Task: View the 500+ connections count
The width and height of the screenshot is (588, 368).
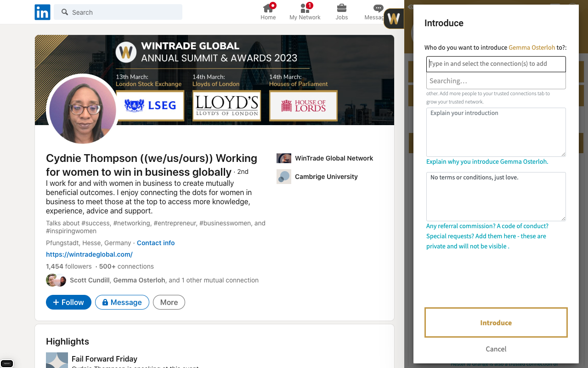Action: tap(126, 266)
